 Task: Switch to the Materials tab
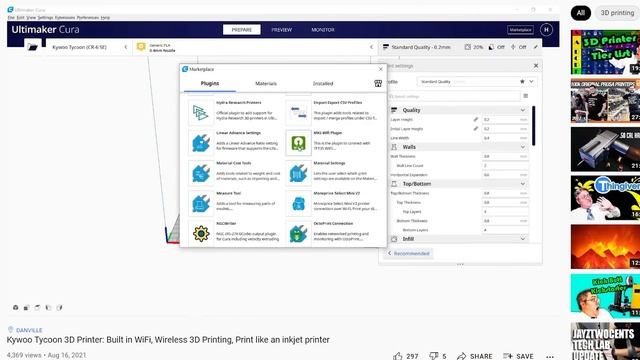[266, 83]
